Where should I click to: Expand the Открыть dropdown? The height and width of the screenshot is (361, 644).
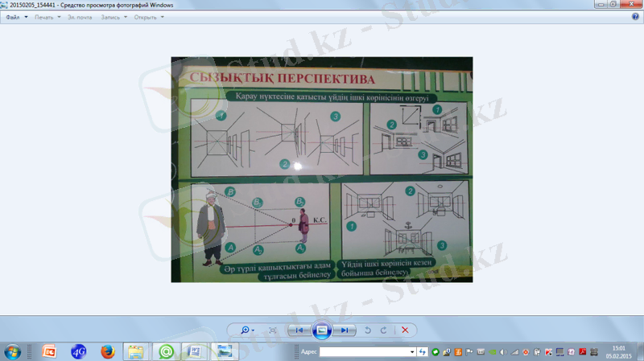149,17
